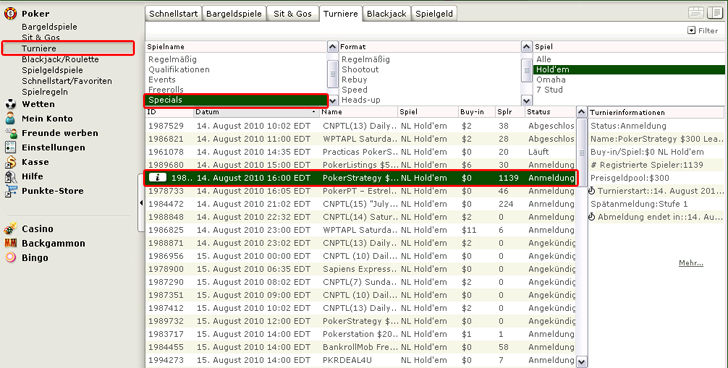Toggle the Filter checkbox

coord(691,31)
